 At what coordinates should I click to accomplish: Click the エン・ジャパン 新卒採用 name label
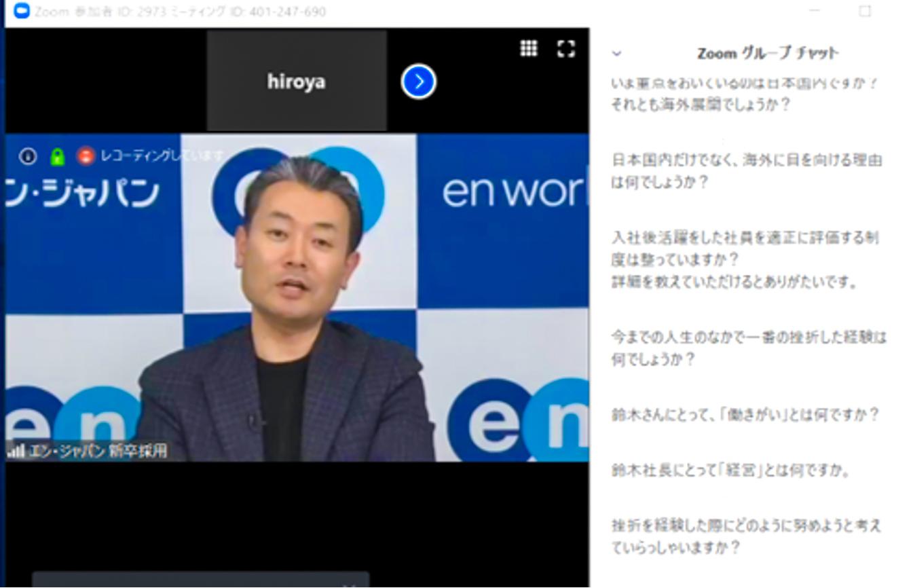(x=97, y=451)
